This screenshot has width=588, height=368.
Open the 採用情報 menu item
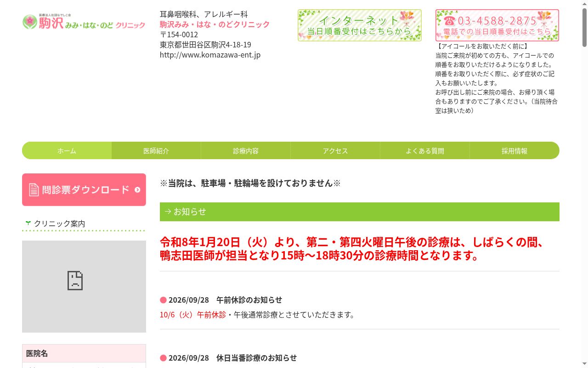[x=514, y=150]
